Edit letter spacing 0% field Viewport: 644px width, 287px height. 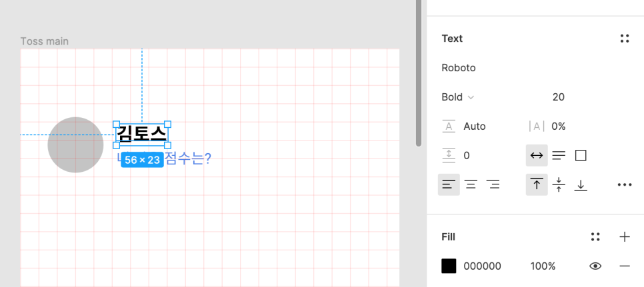tap(558, 127)
